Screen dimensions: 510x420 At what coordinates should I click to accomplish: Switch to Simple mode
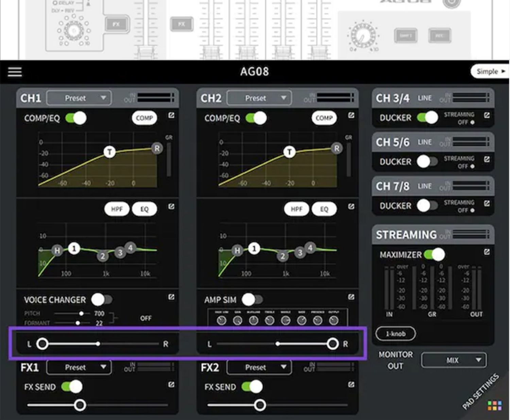[490, 71]
